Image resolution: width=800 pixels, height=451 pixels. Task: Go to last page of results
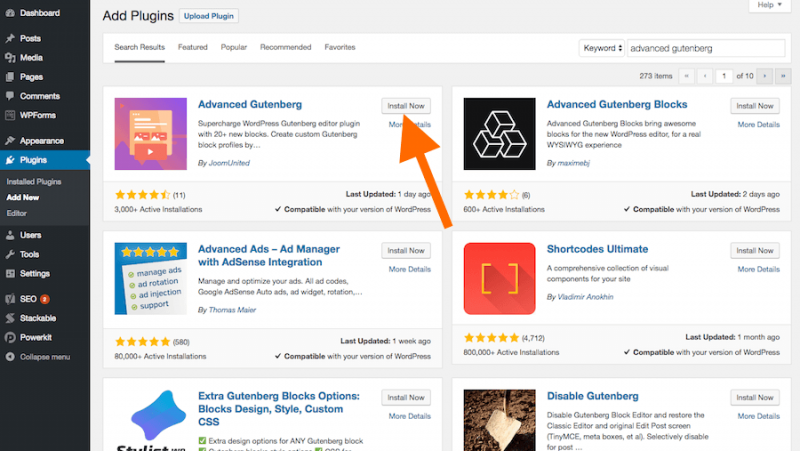pos(783,76)
